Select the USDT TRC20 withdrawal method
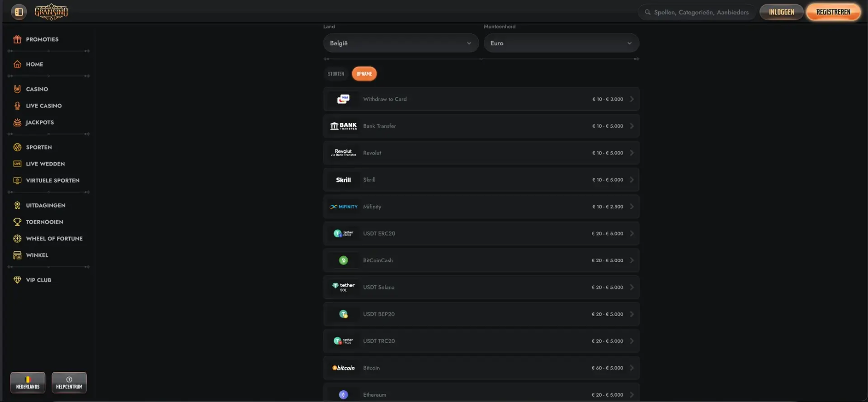This screenshot has width=868, height=402. [x=481, y=341]
